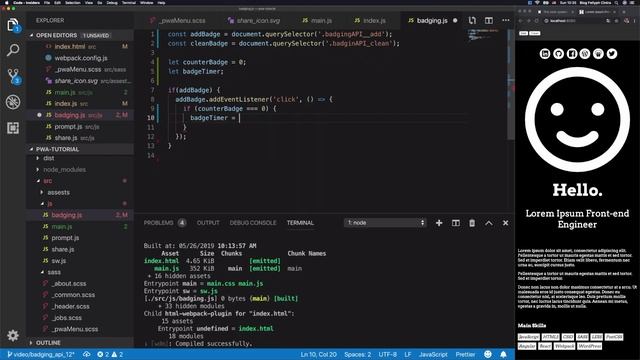Split the terminal panel
Viewport: 640px width, 360px height.
pyautogui.click(x=456, y=223)
